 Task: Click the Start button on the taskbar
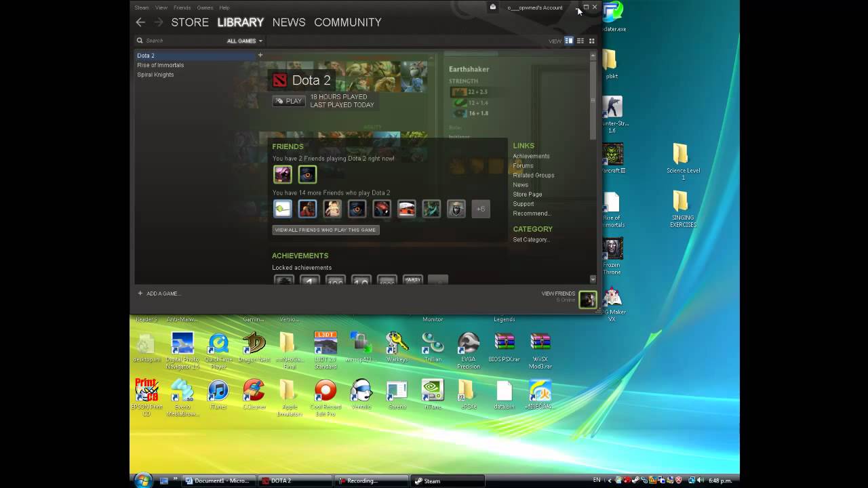point(143,480)
